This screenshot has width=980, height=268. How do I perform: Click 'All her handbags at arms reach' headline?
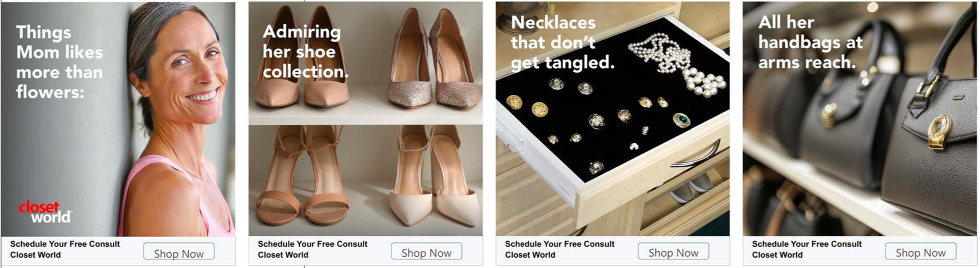pos(810,42)
